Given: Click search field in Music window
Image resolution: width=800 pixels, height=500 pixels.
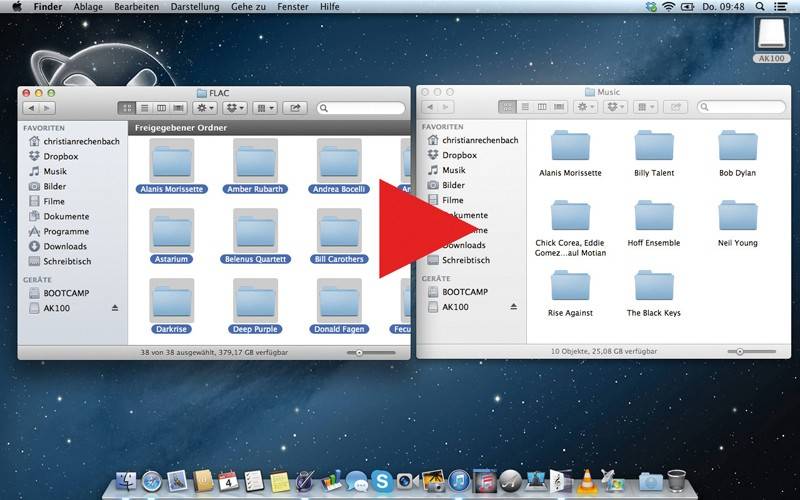Looking at the screenshot, I should pyautogui.click(x=741, y=107).
